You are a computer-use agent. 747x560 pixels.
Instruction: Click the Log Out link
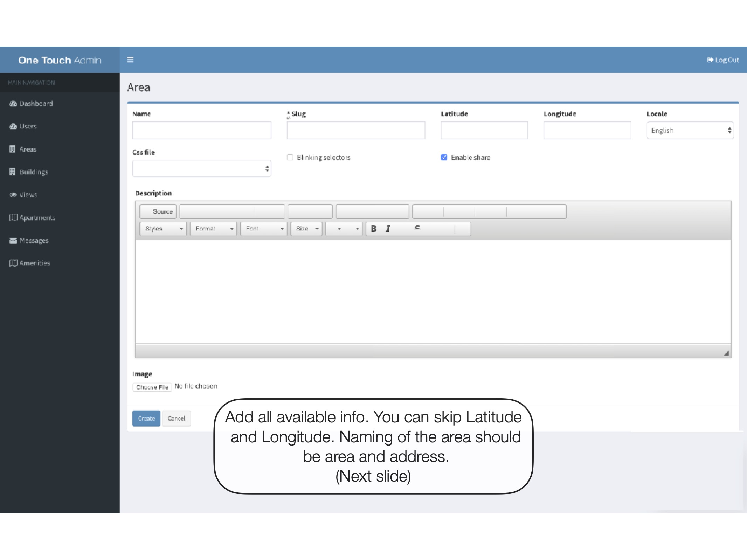723,60
